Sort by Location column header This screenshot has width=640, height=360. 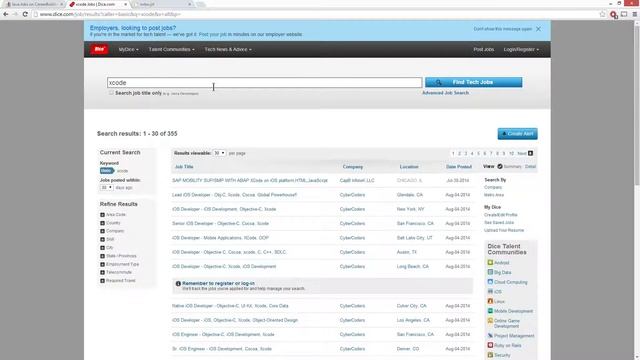[409, 167]
